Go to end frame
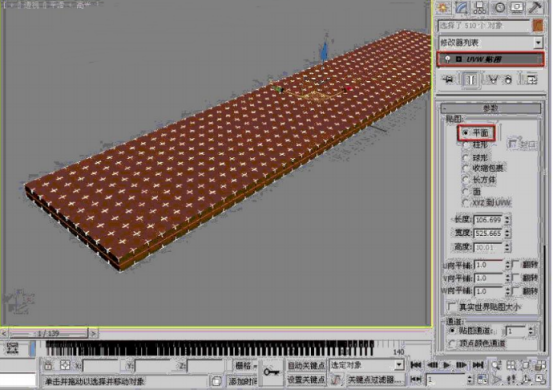 tap(478, 365)
